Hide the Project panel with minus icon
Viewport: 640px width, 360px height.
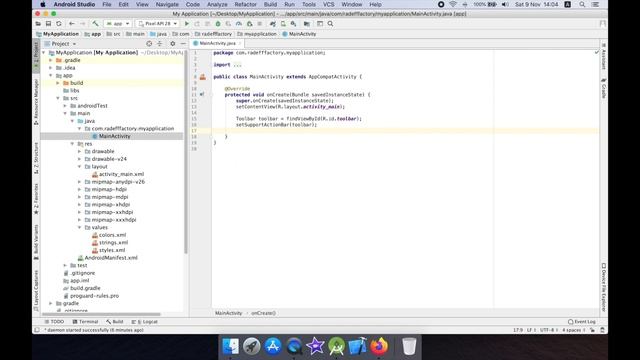click(x=183, y=43)
